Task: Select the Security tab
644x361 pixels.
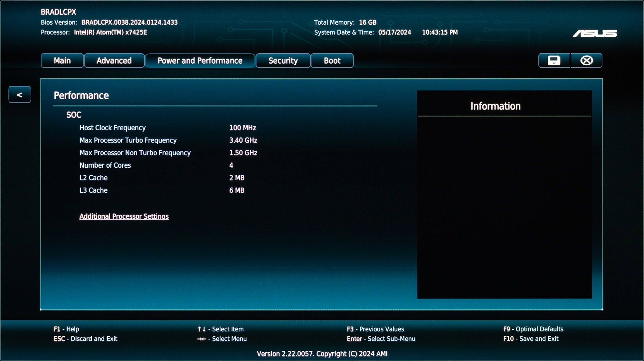Action: pos(283,60)
